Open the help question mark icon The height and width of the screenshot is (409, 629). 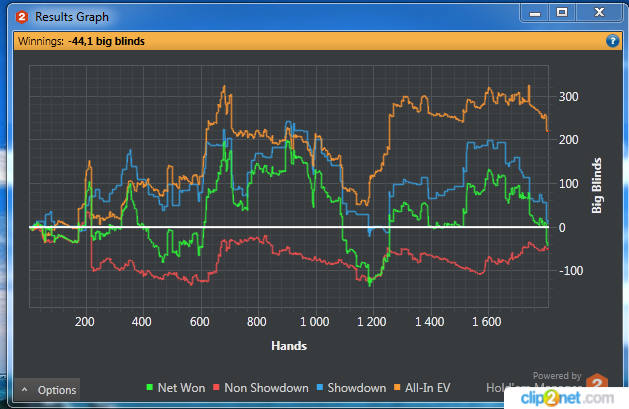coord(612,41)
